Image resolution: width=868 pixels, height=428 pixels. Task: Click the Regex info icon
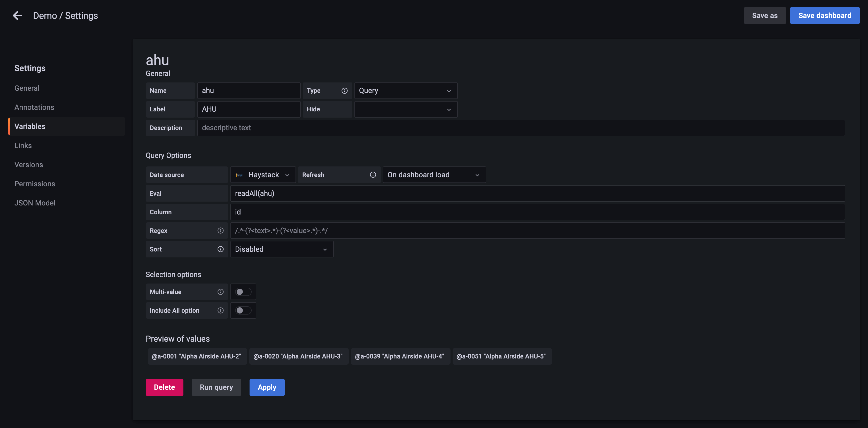221,231
